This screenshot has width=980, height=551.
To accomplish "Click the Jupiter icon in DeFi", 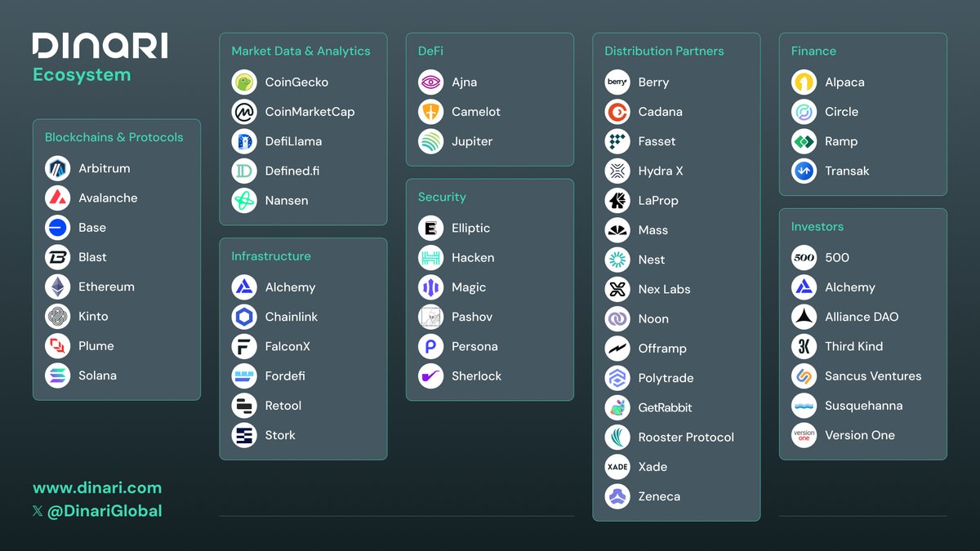I will 430,141.
